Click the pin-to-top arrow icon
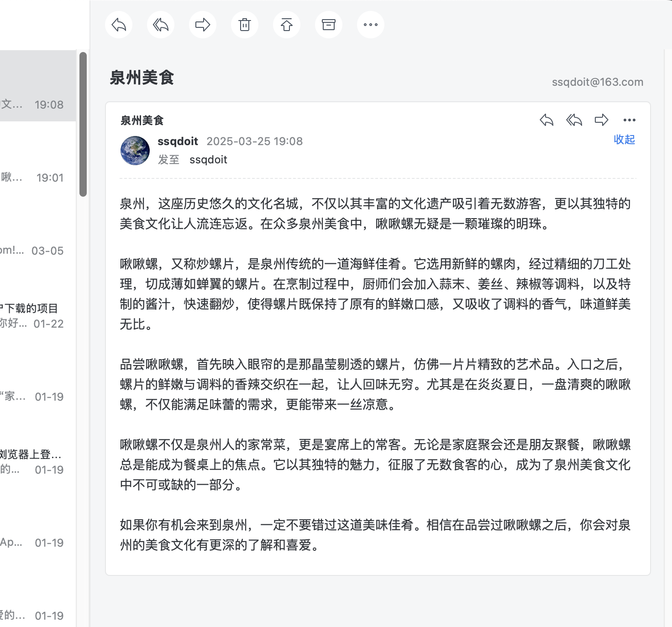672x627 pixels. pos(287,25)
